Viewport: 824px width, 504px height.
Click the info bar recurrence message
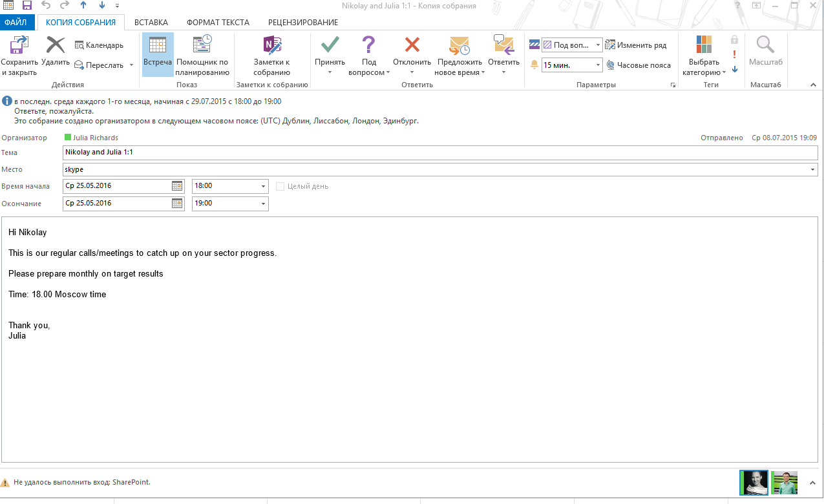[x=147, y=101]
